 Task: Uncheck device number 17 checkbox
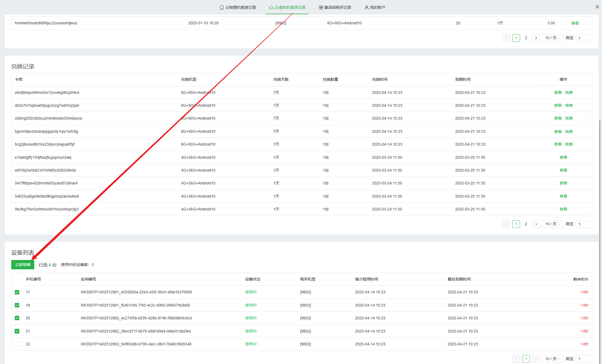point(17,292)
